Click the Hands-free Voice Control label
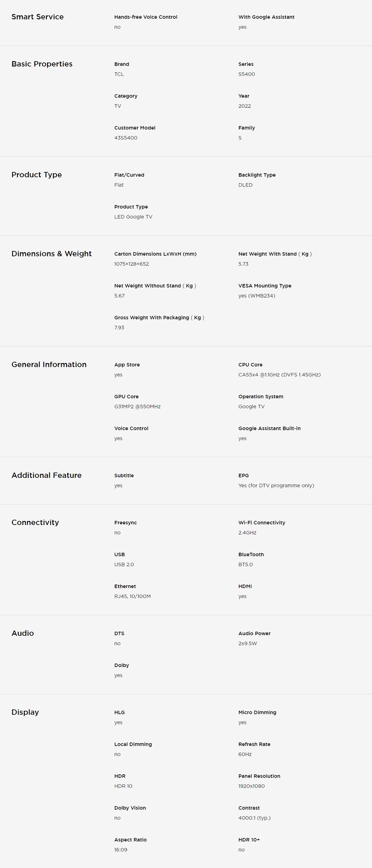 coord(145,17)
